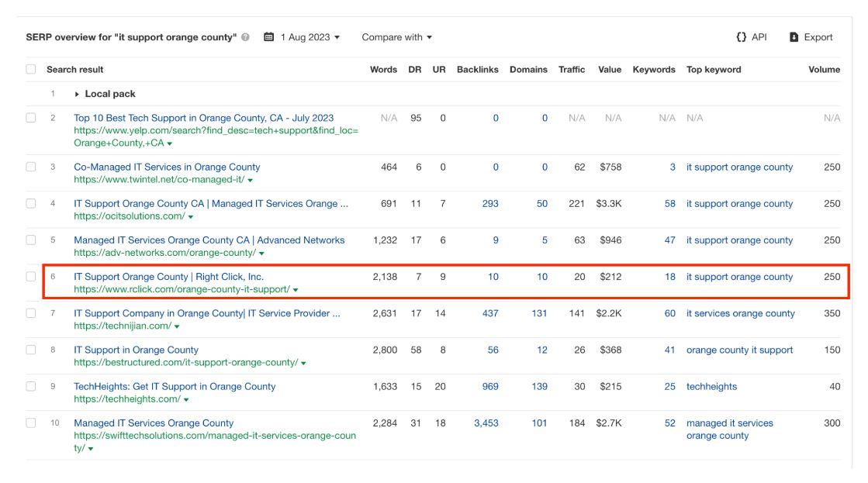Click the help question mark icon beside SERP overview title
868x483 pixels.
point(245,37)
